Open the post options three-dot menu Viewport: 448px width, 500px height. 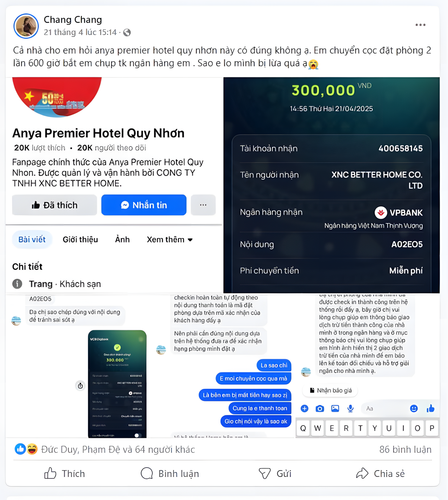(x=420, y=25)
